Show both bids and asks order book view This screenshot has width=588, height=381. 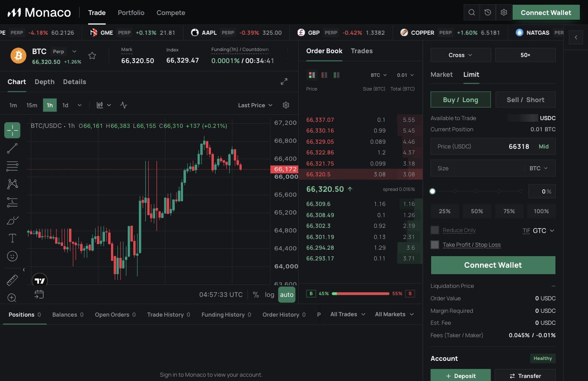click(312, 75)
